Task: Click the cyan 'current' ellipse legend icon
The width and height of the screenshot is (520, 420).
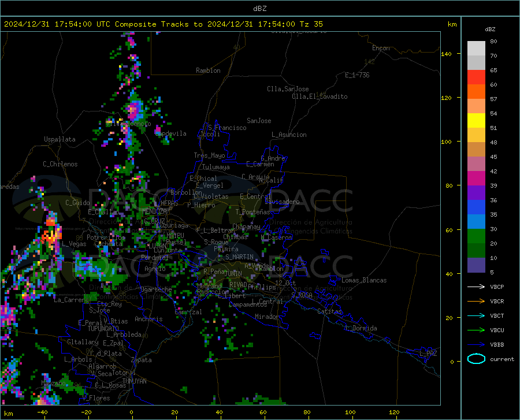Action: coord(476,359)
